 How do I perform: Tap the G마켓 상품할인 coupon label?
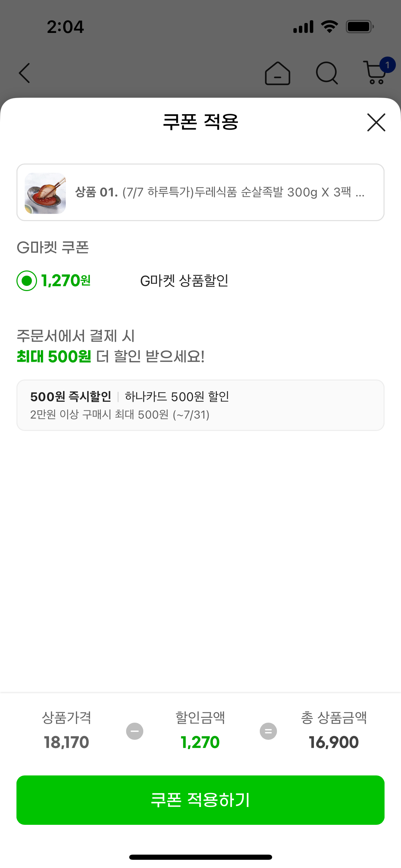(184, 281)
